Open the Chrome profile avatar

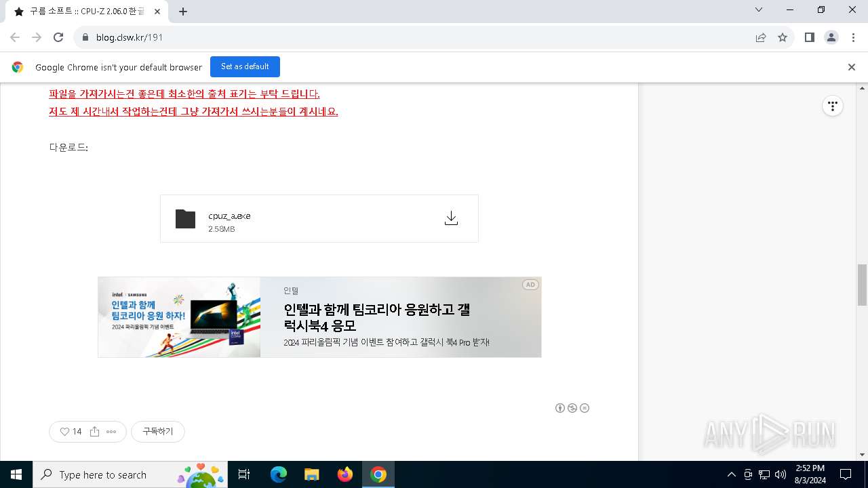(x=831, y=37)
